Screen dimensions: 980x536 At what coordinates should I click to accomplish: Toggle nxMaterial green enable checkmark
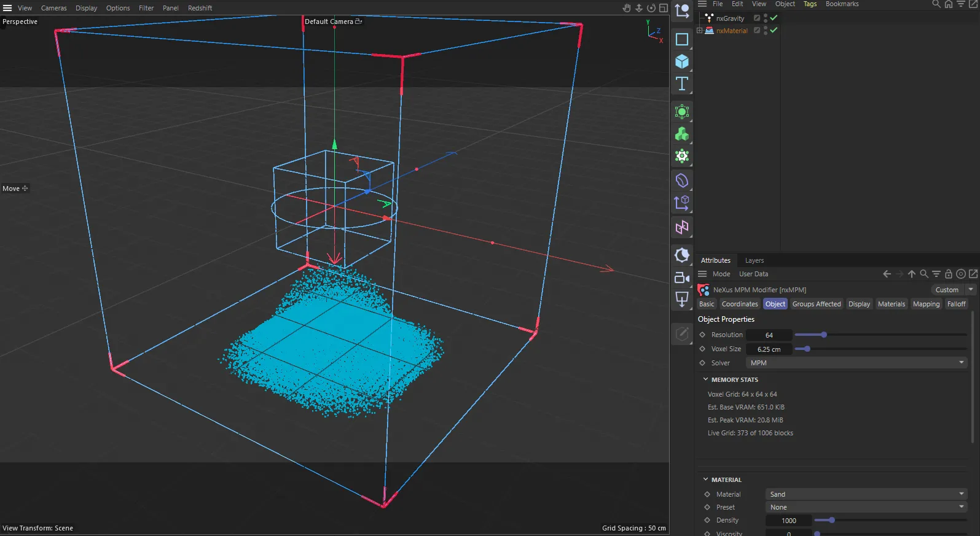coord(774,30)
